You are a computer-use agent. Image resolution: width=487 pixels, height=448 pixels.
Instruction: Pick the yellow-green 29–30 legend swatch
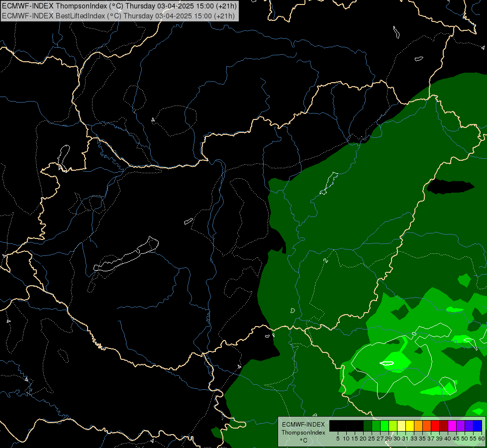393,426
